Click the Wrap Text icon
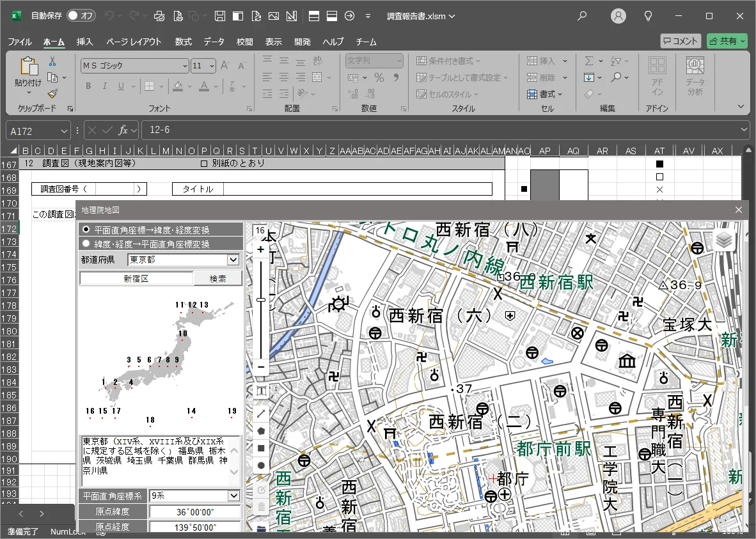Image resolution: width=756 pixels, height=539 pixels. [317, 60]
